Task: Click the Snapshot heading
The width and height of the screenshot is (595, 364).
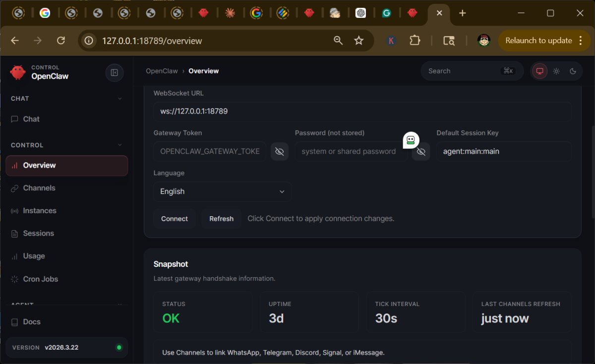Action: [x=171, y=264]
